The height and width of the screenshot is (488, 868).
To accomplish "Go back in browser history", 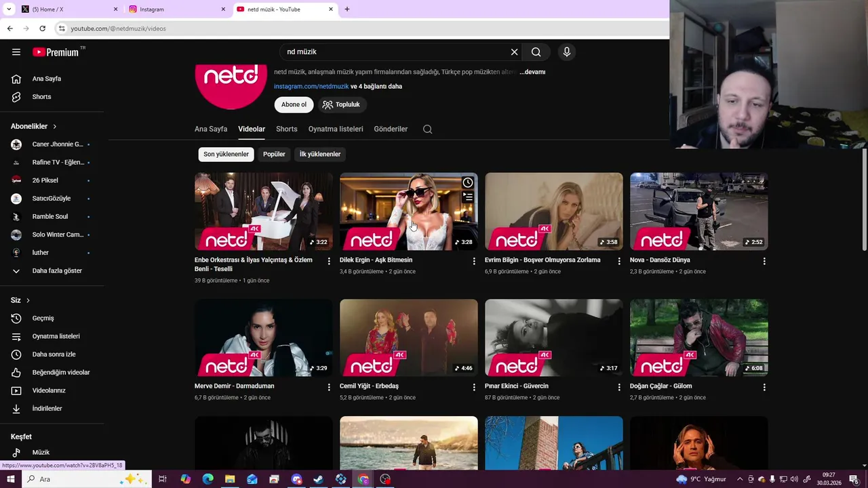I will (x=9, y=28).
